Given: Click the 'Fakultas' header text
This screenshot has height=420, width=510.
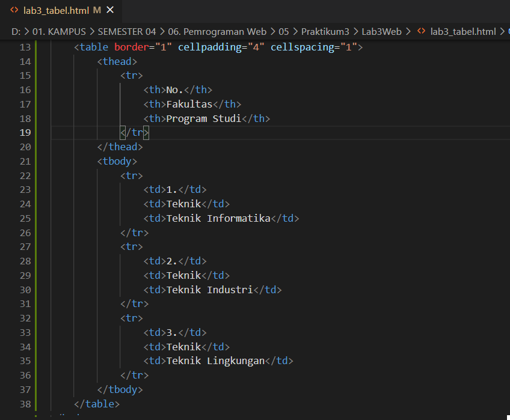Looking at the screenshot, I should pos(189,104).
